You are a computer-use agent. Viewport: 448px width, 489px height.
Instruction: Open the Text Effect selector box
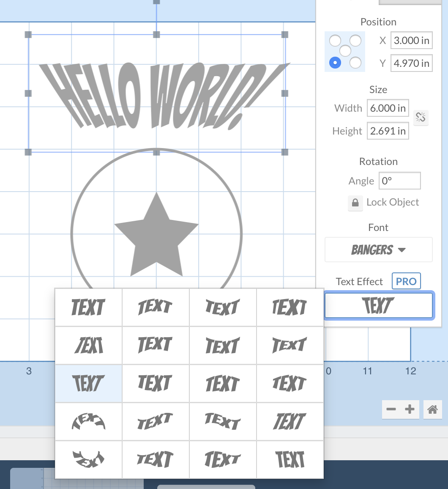coord(379,305)
